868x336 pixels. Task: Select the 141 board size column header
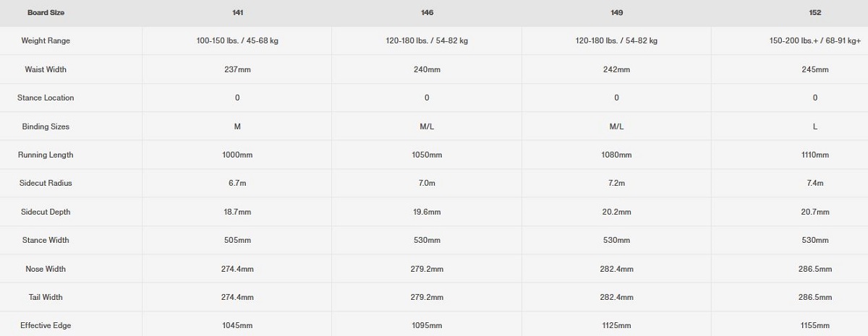click(237, 13)
